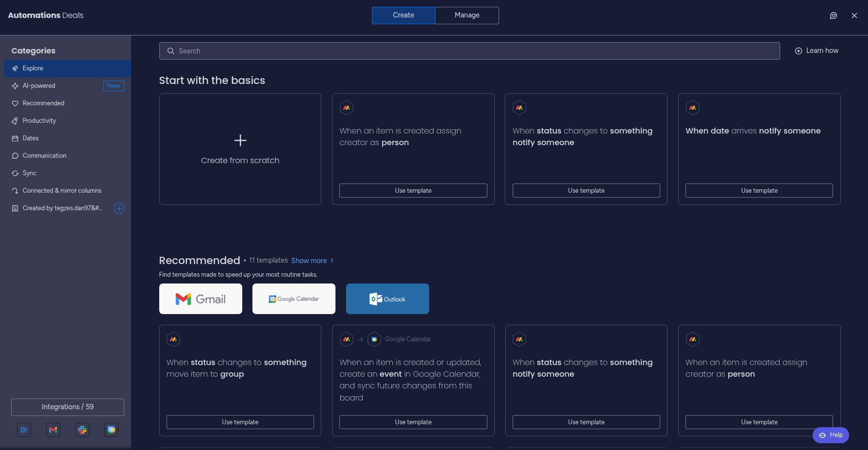This screenshot has width=868, height=450.
Task: Open the Google Calendar icon in the sidebar footer
Action: point(111,430)
